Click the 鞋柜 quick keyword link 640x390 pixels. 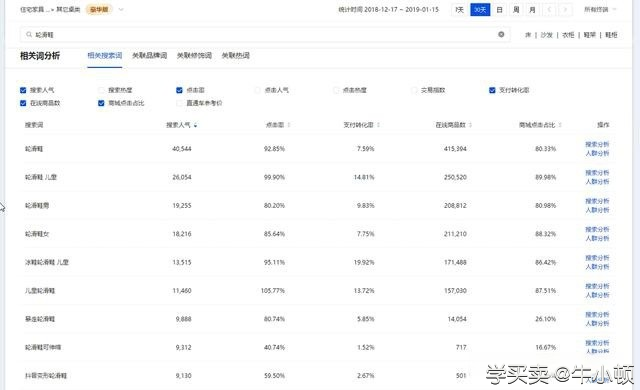pos(611,35)
